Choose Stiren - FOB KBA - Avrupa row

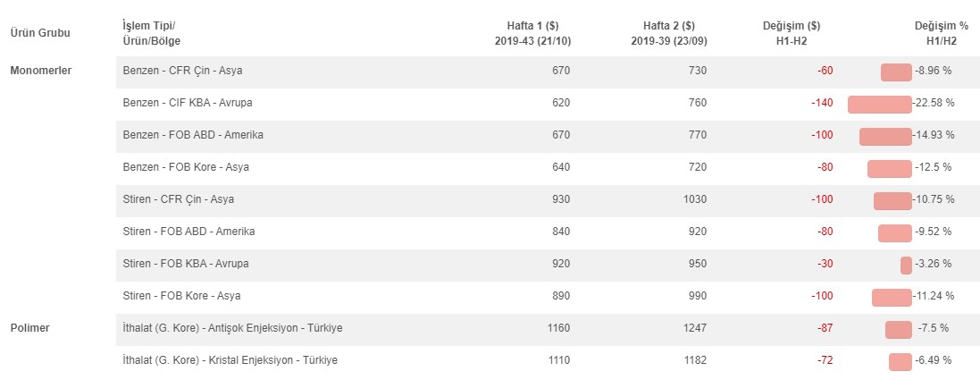point(548,266)
